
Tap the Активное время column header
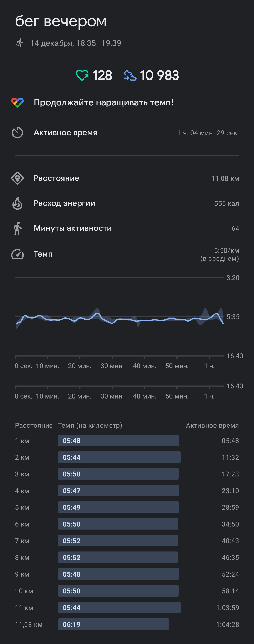point(212,425)
